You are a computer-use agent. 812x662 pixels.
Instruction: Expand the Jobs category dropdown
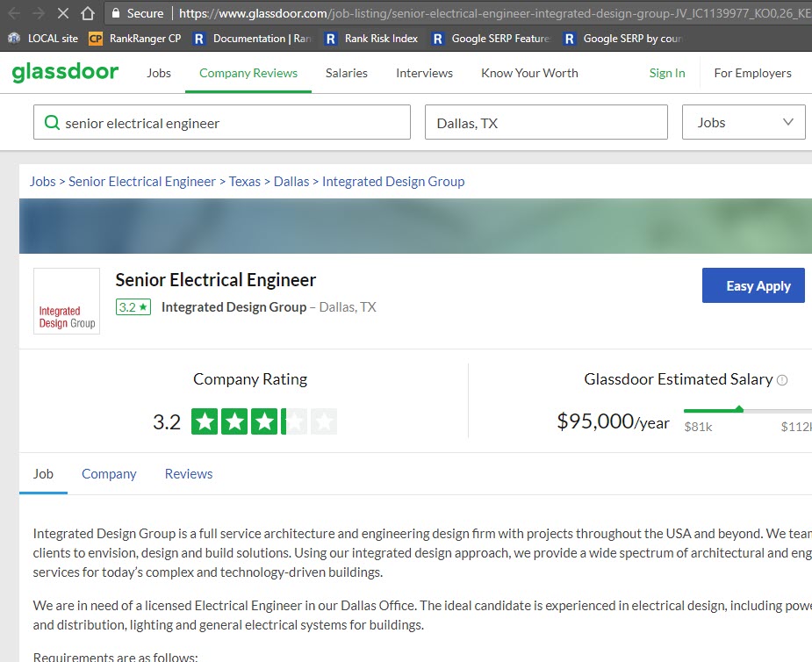(744, 122)
